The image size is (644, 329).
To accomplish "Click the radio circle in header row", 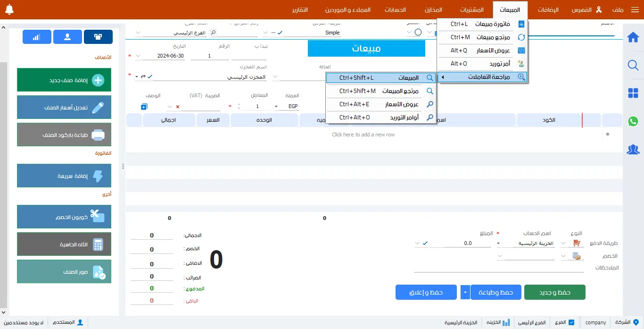I will point(418,33).
